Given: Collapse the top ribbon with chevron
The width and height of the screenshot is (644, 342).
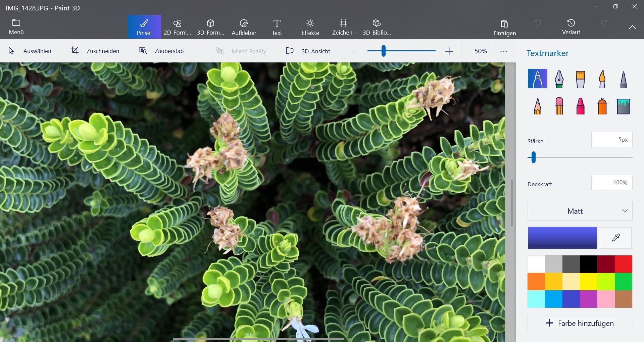Looking at the screenshot, I should (x=632, y=28).
